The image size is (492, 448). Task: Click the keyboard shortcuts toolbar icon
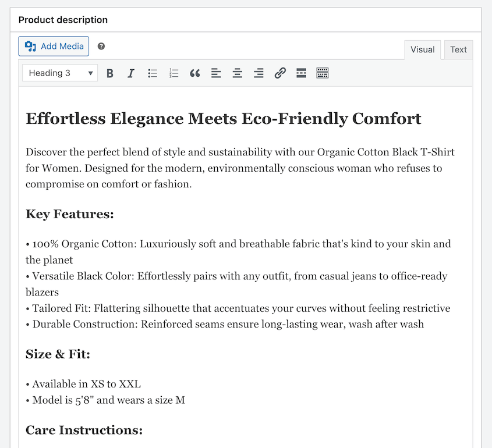[x=323, y=73]
